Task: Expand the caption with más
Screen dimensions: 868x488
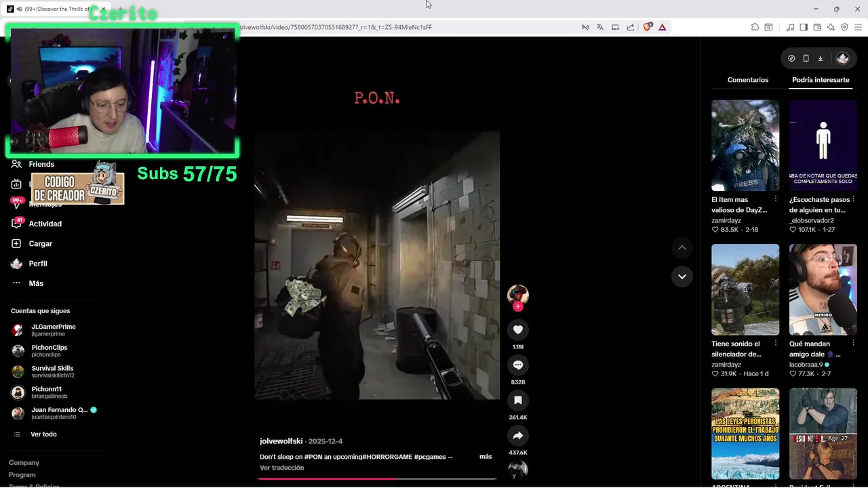Action: pyautogui.click(x=486, y=457)
